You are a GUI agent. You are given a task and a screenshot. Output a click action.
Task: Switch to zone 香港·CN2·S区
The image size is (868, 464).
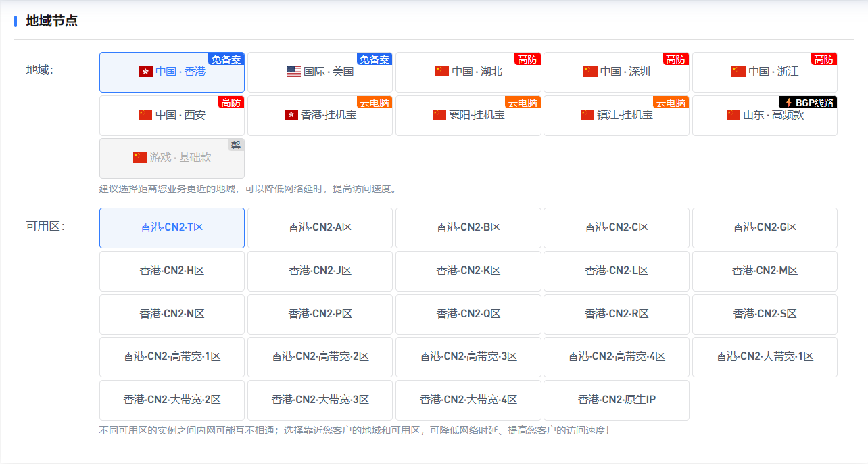765,315
